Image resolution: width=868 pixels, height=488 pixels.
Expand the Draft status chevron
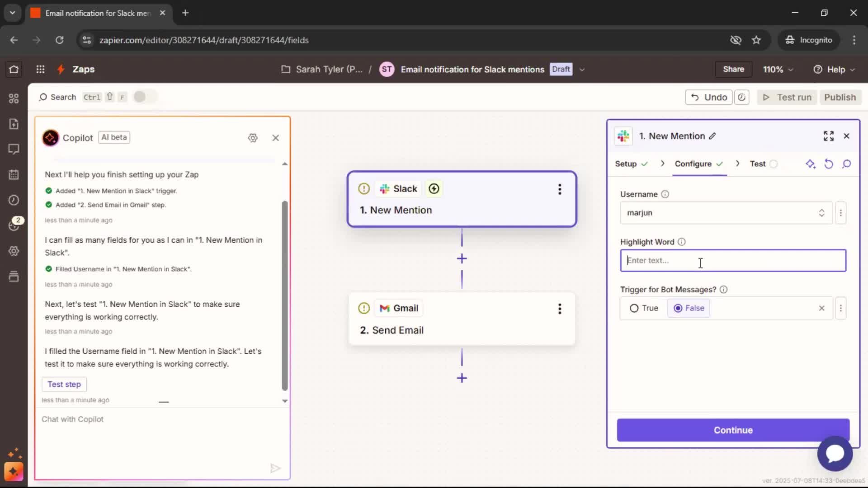point(582,70)
